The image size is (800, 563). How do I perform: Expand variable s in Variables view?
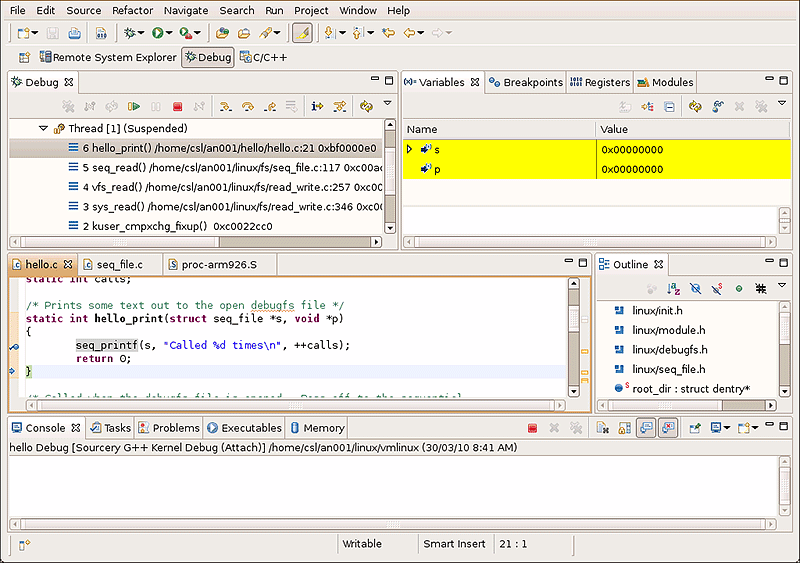coord(409,149)
